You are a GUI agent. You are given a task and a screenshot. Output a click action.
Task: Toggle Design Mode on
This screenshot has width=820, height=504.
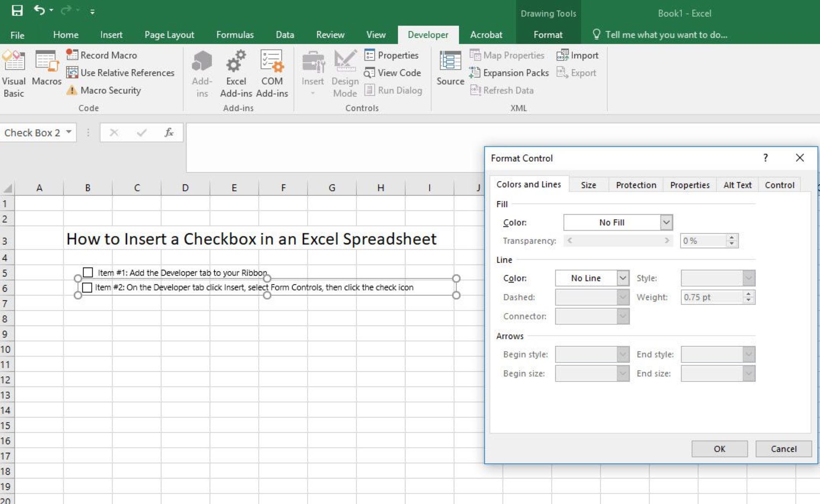click(343, 70)
